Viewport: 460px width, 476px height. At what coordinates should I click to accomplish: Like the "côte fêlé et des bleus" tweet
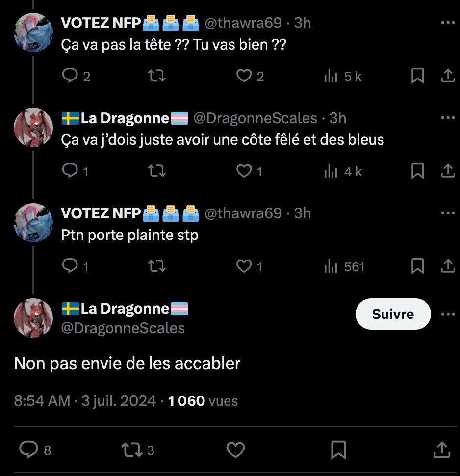244,171
